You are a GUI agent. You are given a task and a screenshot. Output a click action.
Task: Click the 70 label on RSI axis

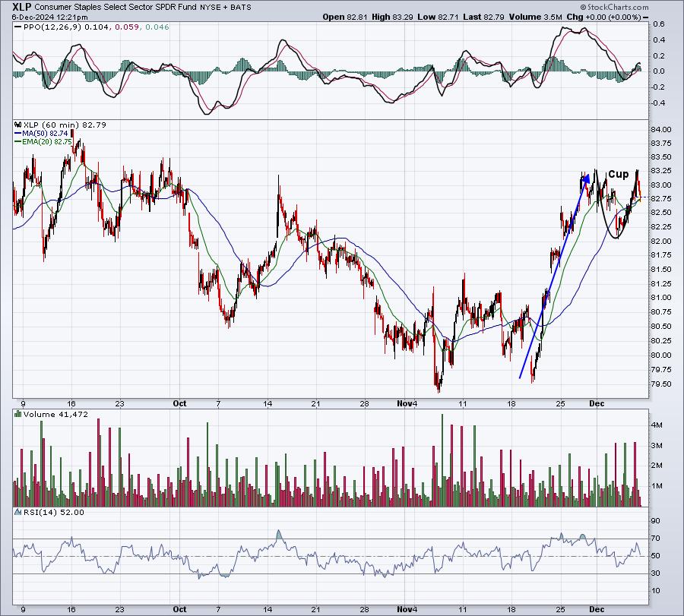[656, 539]
